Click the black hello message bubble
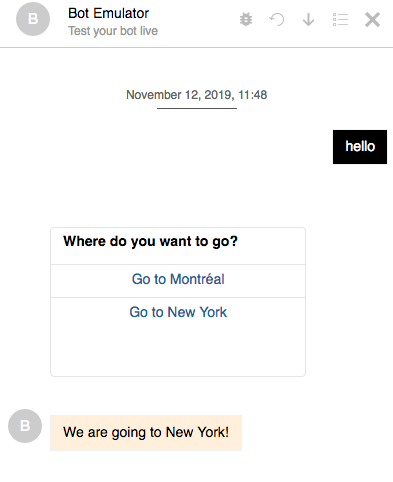Viewport: 393px width, 482px height. click(x=360, y=147)
